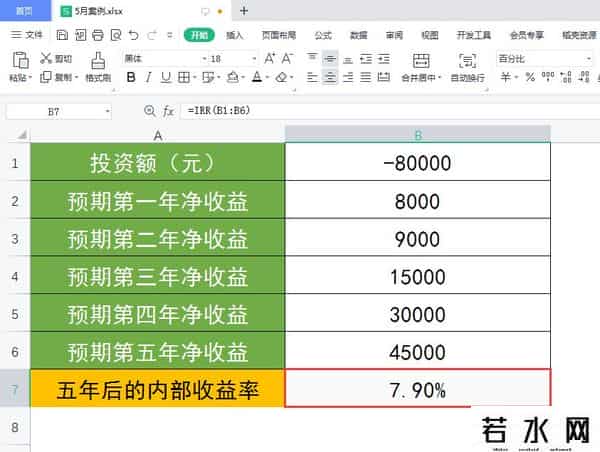Click the Format Painter brush icon
Viewport: 600px width, 452px height.
click(97, 59)
